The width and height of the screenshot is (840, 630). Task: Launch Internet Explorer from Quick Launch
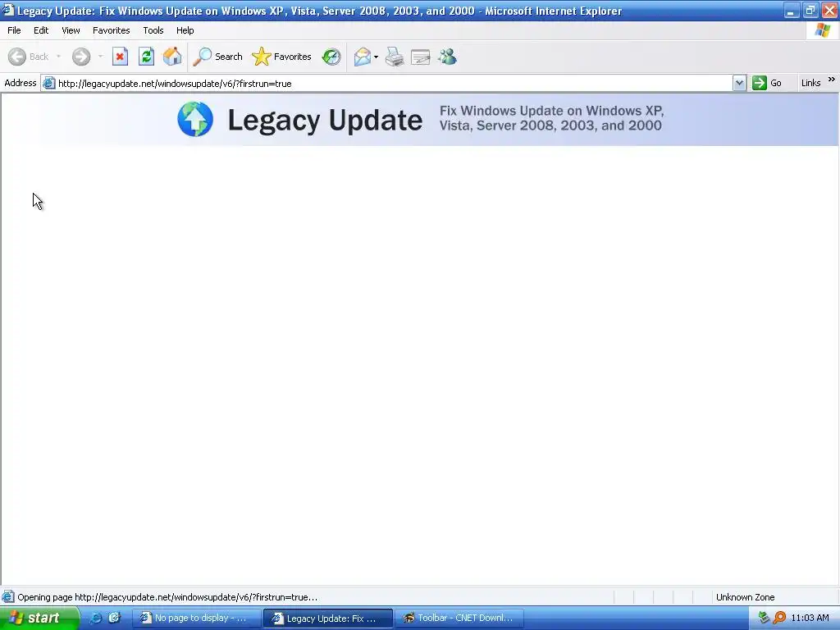coord(95,619)
